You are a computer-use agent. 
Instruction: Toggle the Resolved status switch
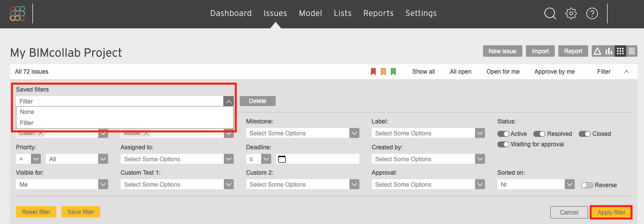[539, 134]
